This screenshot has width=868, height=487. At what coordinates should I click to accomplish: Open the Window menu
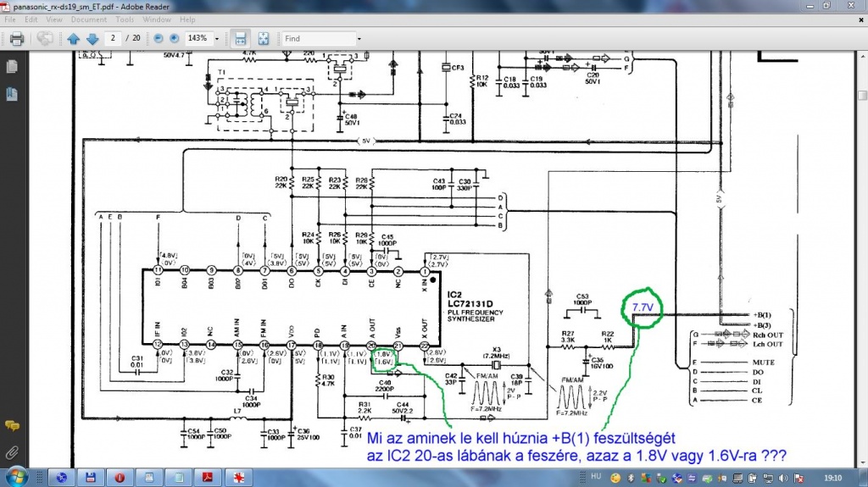tap(157, 19)
